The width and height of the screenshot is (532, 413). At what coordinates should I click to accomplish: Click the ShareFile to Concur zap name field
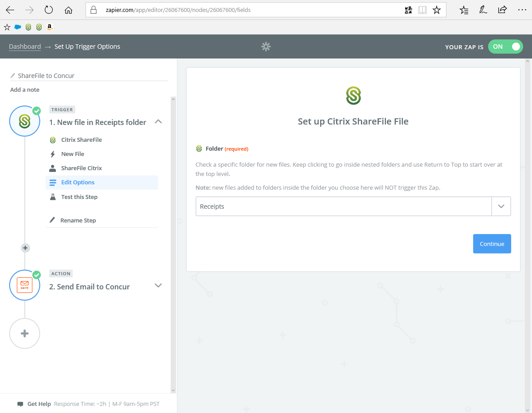coord(89,76)
